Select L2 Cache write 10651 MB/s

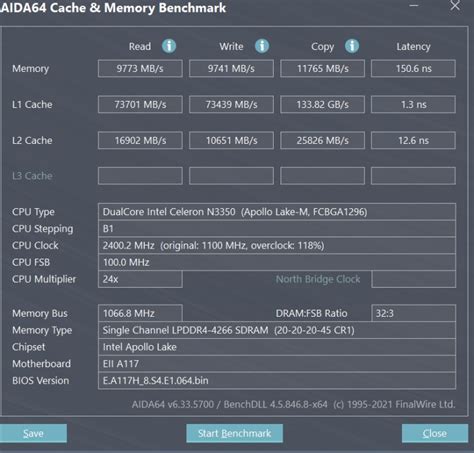(x=231, y=140)
